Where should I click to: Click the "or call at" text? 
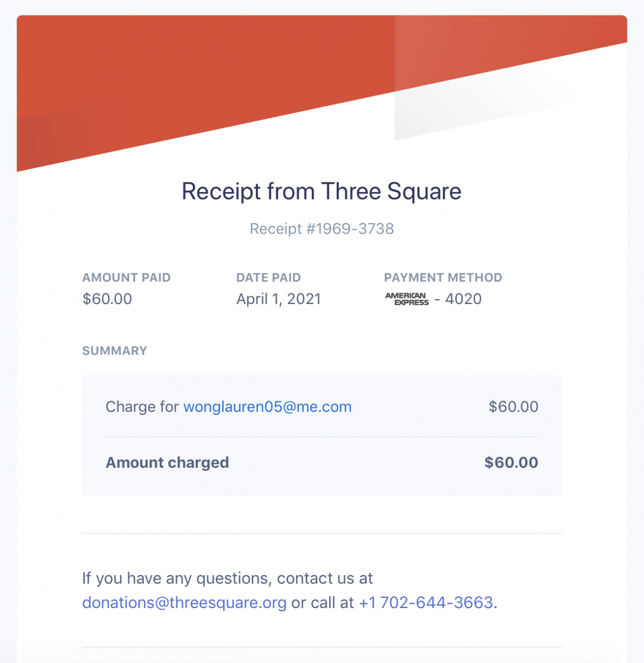[x=322, y=602]
